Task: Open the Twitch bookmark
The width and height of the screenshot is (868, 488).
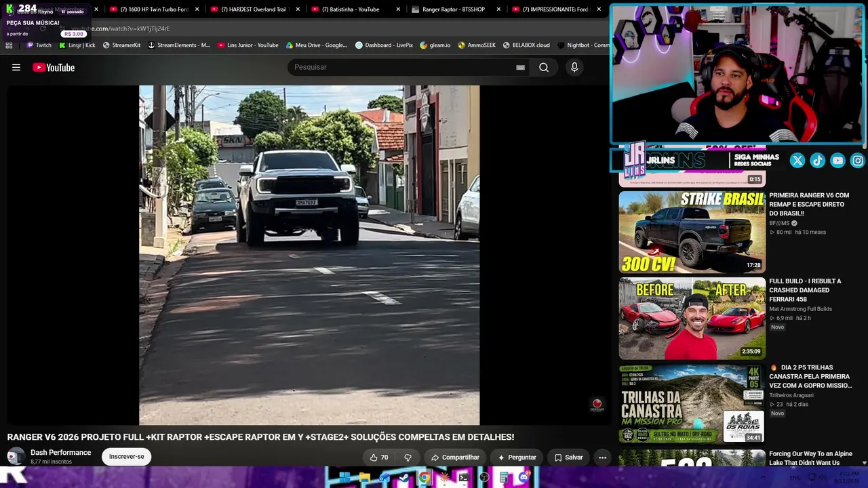Action: coord(39,45)
